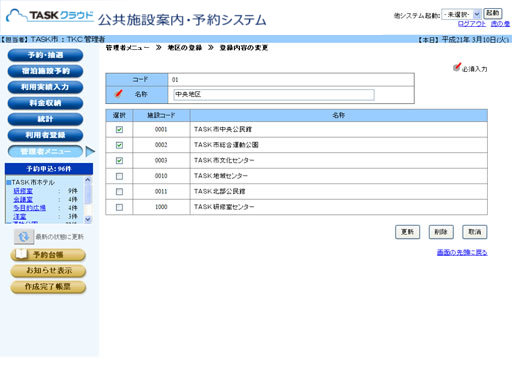Click the ログアウト link
Viewport: 512px width, 384px height.
coord(472,24)
